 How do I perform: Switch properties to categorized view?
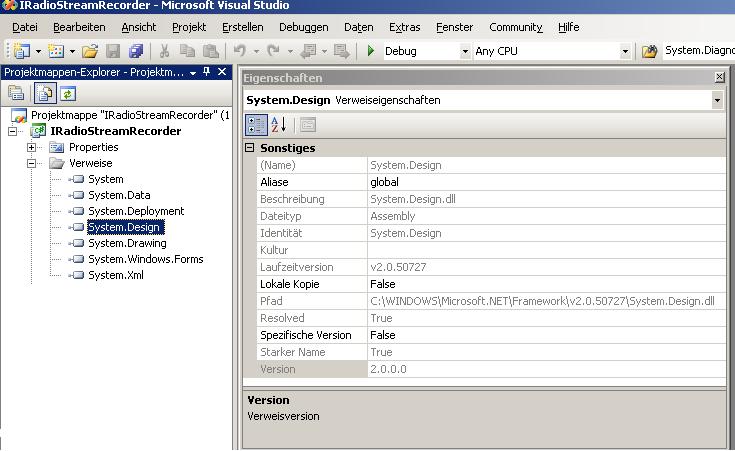256,125
